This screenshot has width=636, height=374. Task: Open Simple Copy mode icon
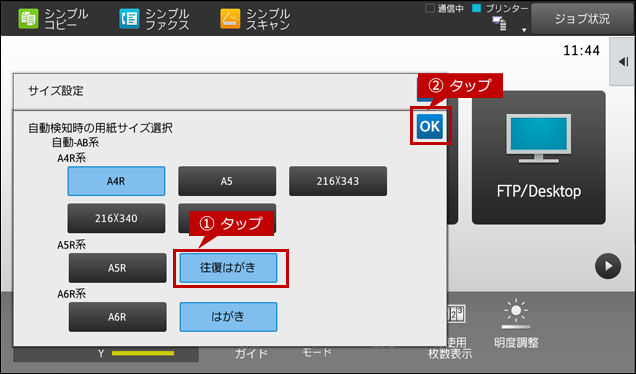pyautogui.click(x=29, y=19)
